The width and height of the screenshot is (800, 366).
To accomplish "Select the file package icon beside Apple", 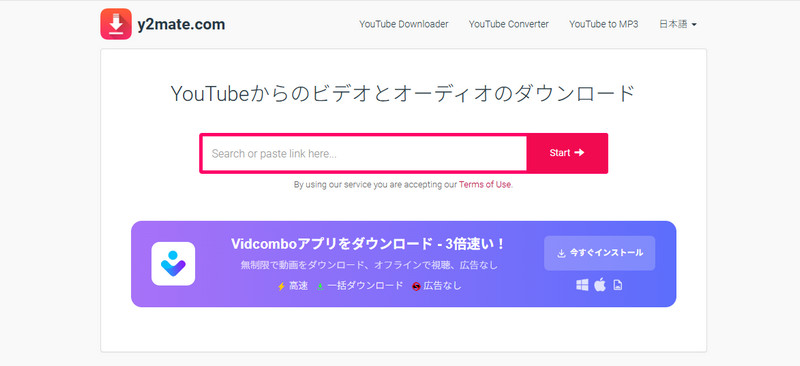I will pyautogui.click(x=618, y=285).
